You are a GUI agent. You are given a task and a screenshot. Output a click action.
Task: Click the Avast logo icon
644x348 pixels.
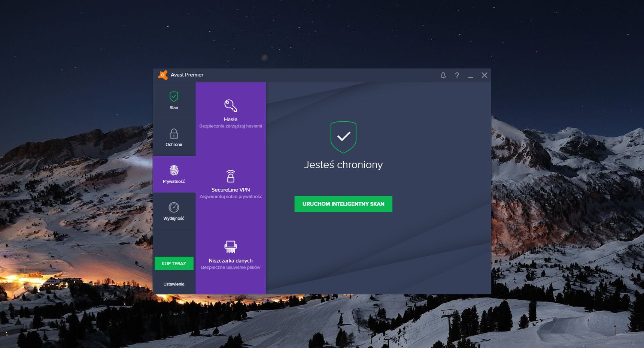pos(163,75)
